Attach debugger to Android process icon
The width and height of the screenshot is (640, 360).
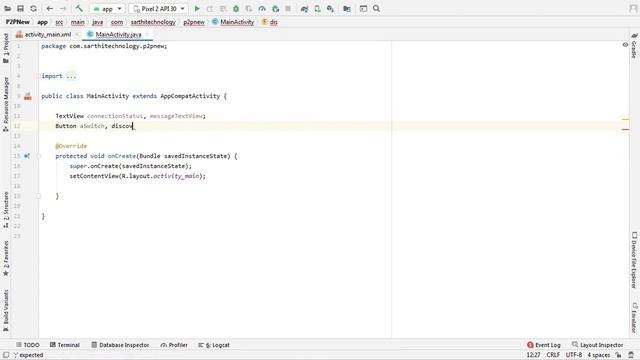[x=275, y=9]
